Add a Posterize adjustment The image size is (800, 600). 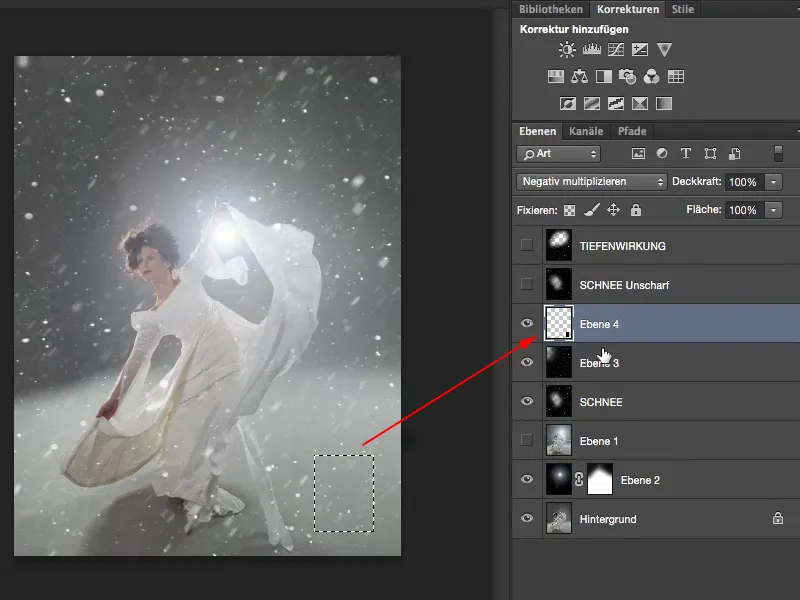coord(592,104)
